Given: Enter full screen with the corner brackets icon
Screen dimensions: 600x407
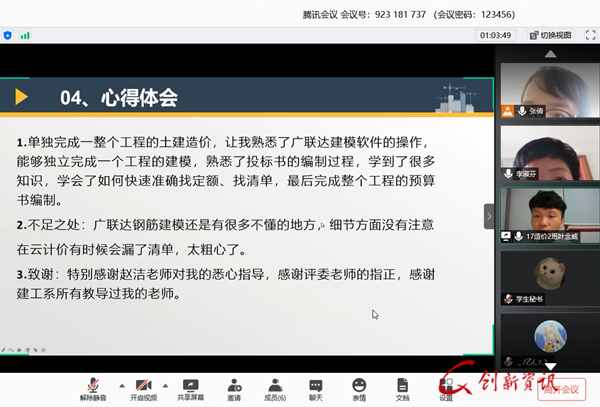Looking at the screenshot, I should coord(590,35).
